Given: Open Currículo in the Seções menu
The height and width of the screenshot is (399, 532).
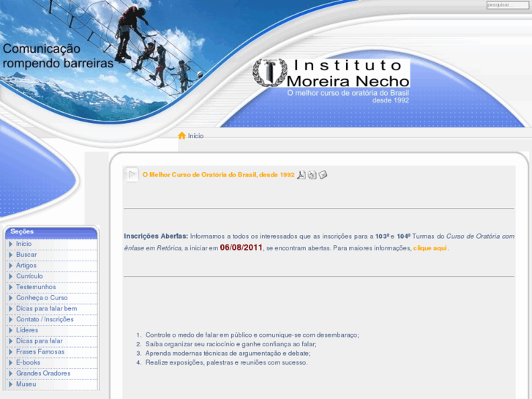Looking at the screenshot, I should pos(29,276).
